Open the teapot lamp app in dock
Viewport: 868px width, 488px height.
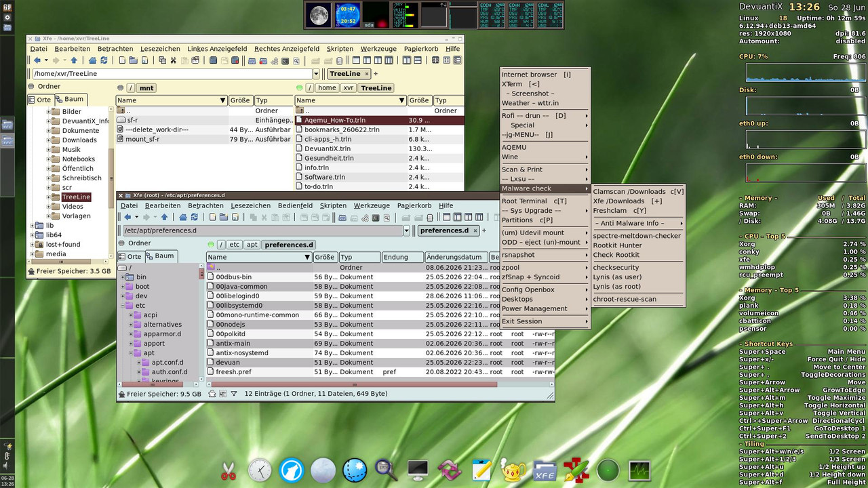[x=513, y=470]
